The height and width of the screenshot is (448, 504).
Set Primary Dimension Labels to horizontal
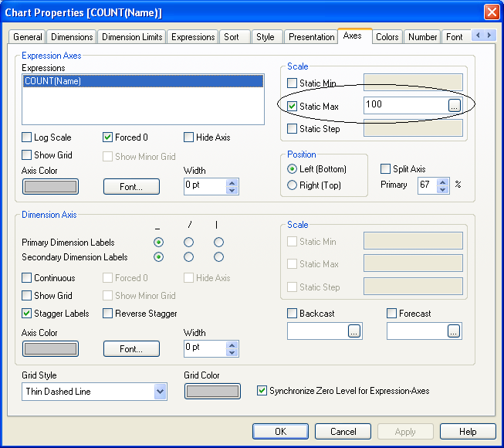tap(158, 243)
